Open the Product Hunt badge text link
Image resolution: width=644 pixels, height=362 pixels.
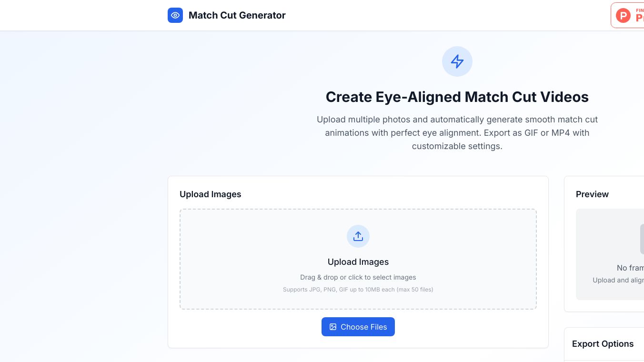(x=639, y=17)
